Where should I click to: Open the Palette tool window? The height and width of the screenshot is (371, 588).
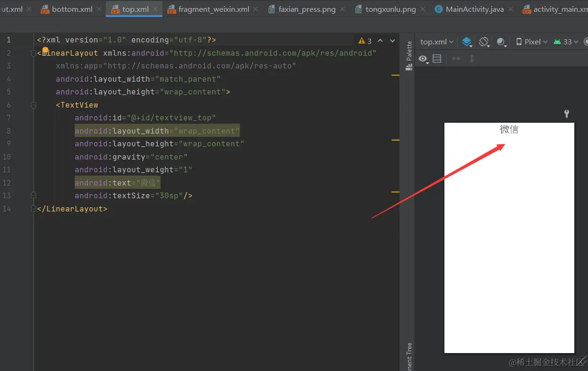(x=409, y=56)
